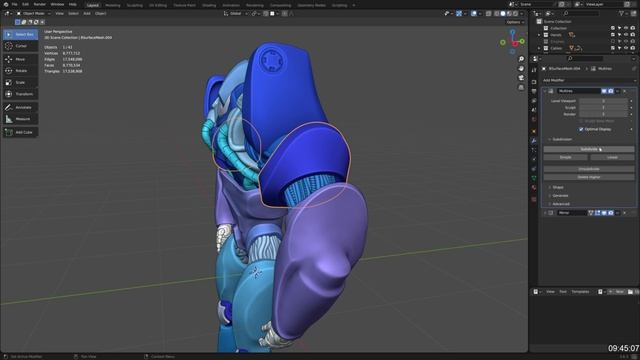This screenshot has width=640, height=360.
Task: Adjust the Level Viewport value field
Action: coord(603,101)
